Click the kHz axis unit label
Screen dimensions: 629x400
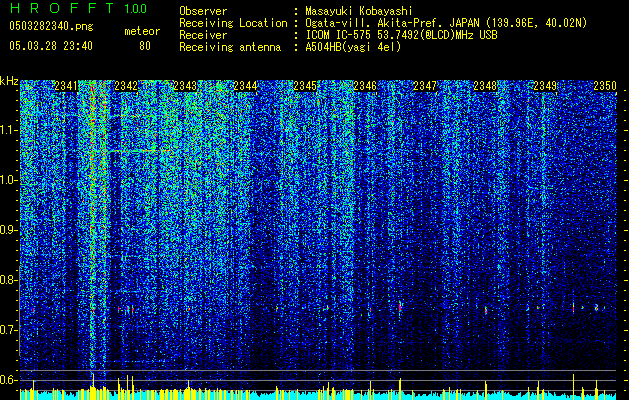click(x=9, y=81)
